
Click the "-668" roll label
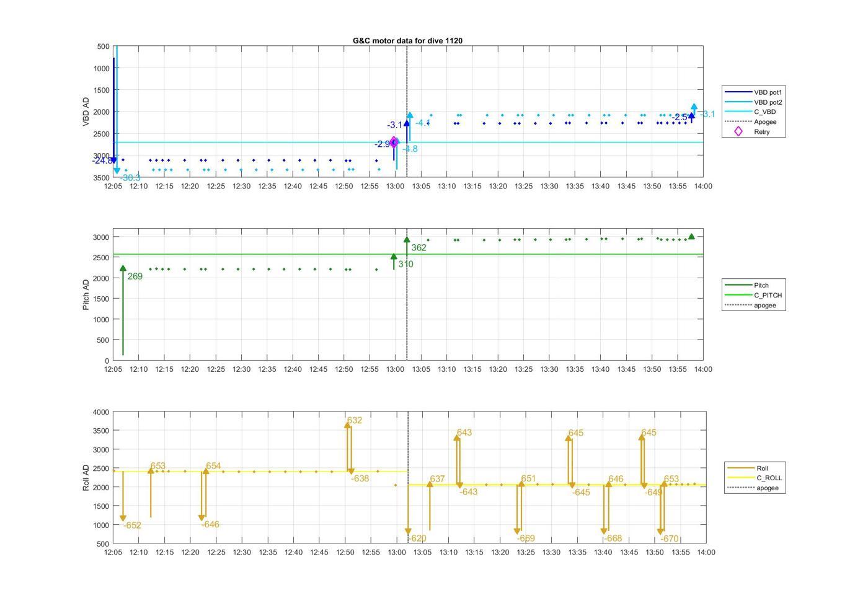613,538
